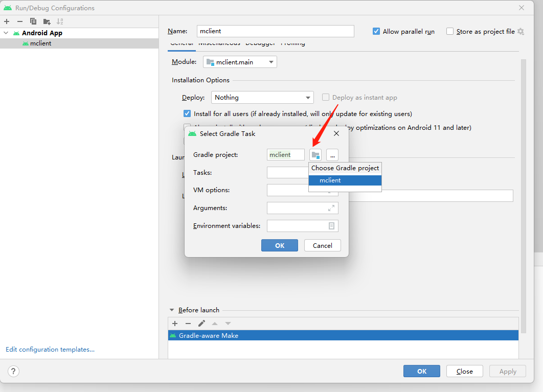Remove before launch task with minus icon
The width and height of the screenshot is (543, 392).
pos(188,324)
